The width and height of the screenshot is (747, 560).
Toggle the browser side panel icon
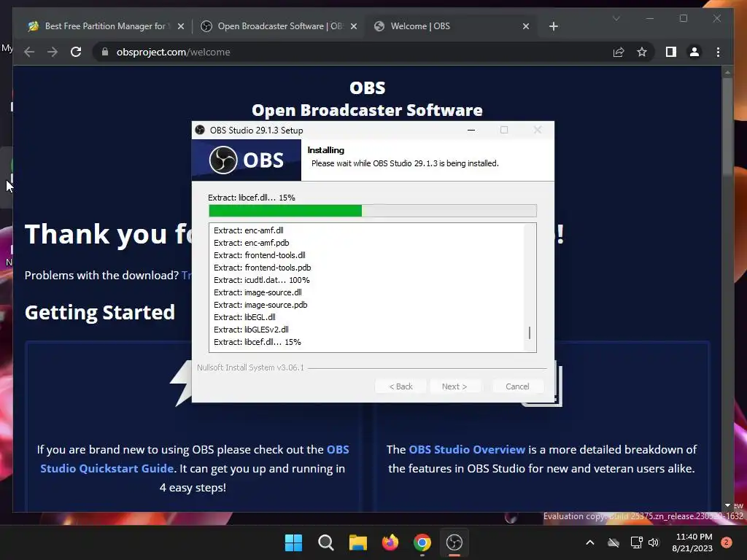(671, 52)
